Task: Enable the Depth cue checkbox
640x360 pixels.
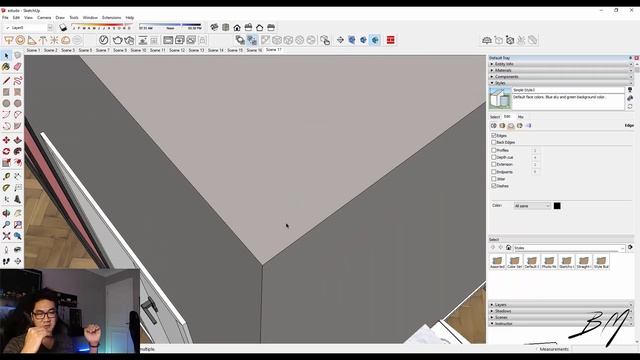Action: 493,158
